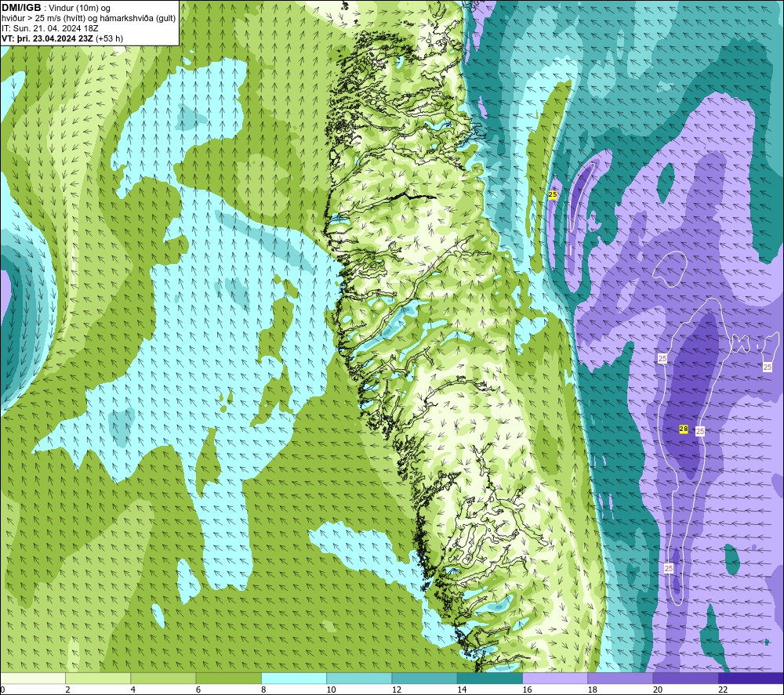Pick the teal 12–14 legend color
The width and height of the screenshot is (784, 695).
tap(424, 678)
